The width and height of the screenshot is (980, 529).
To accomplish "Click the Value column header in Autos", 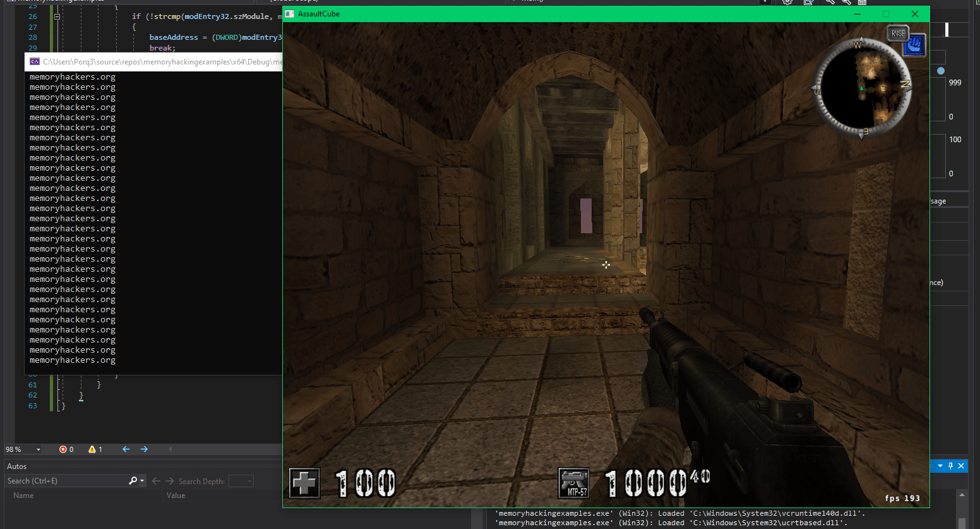I will 176,496.
